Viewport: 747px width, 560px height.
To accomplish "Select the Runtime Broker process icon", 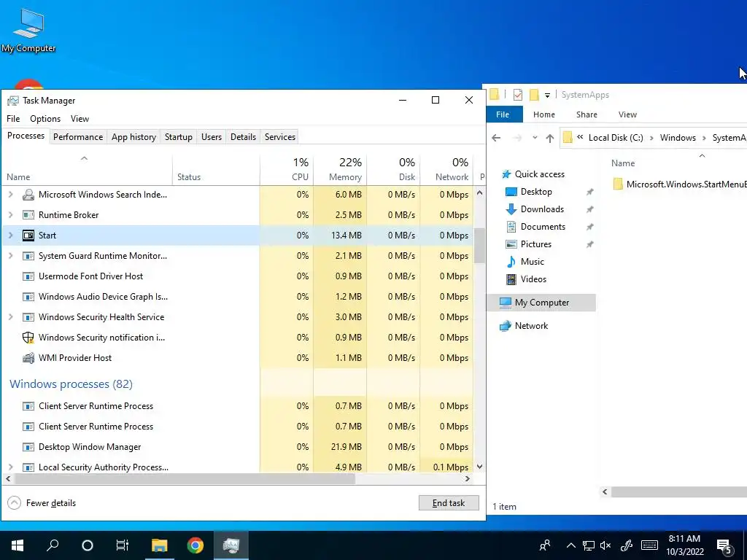I will pos(28,215).
